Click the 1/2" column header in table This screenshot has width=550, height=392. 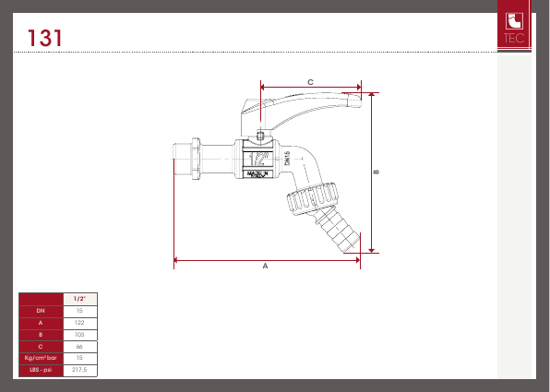click(x=80, y=299)
